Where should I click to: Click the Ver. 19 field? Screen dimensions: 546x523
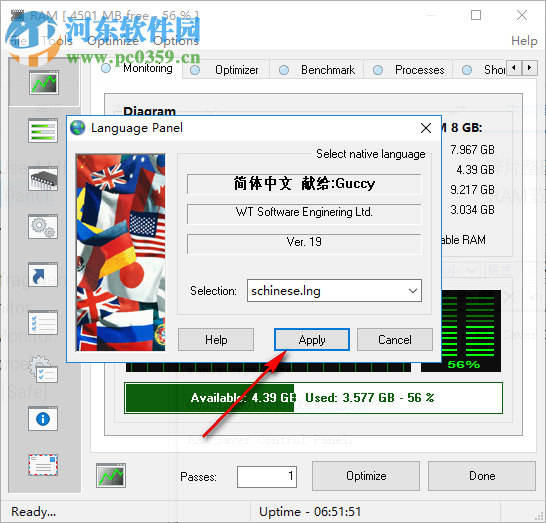tap(304, 243)
